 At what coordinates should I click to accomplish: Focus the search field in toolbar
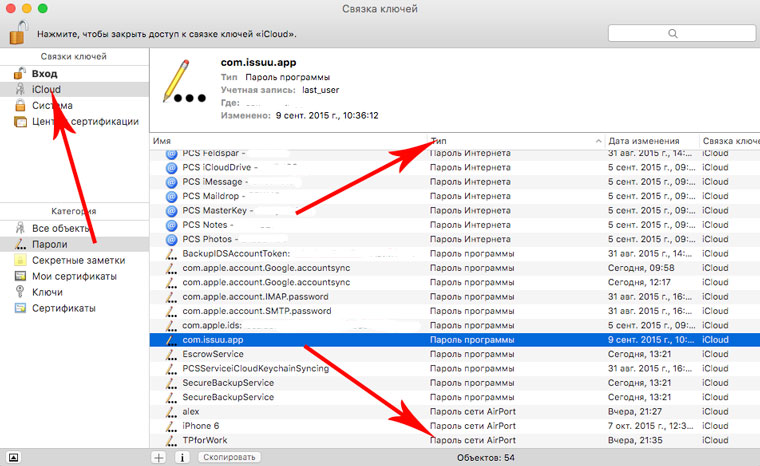click(681, 33)
